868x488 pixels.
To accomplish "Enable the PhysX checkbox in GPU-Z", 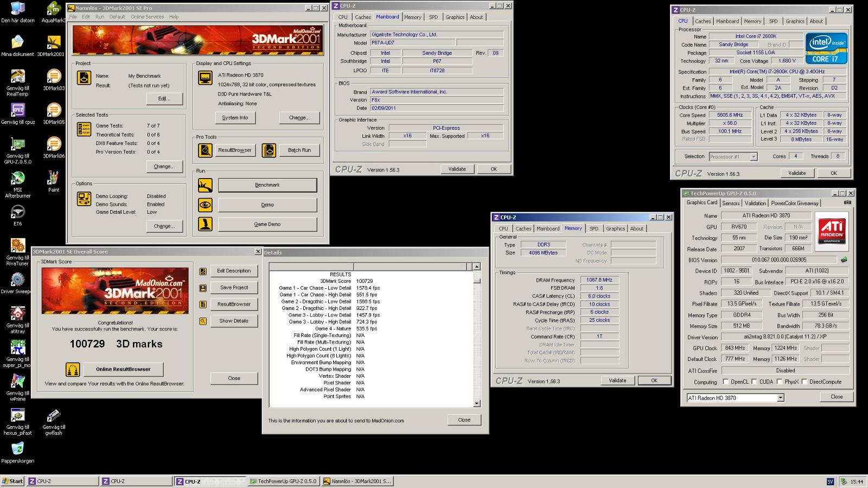I will (779, 382).
